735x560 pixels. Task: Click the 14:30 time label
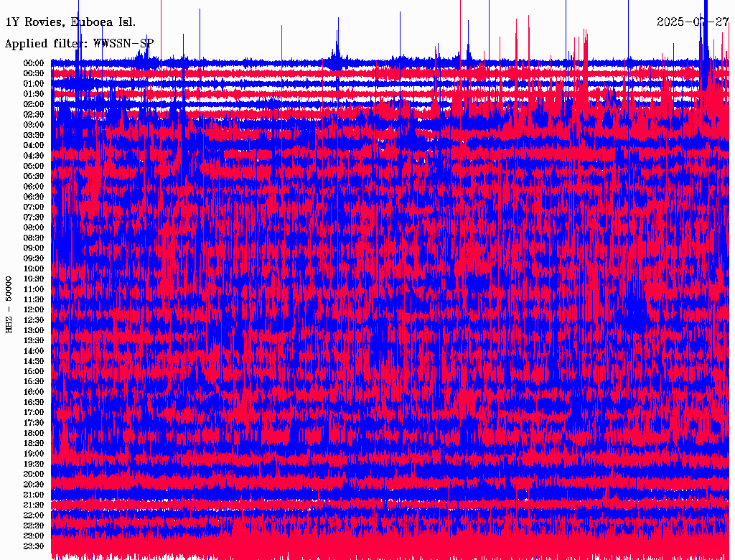(34, 361)
